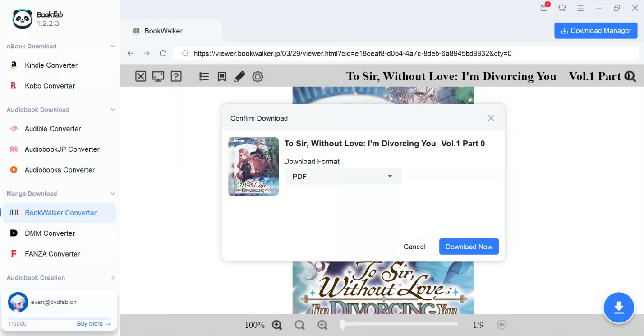Select the pencil annotation tool
The width and height of the screenshot is (644, 336).
tap(239, 76)
